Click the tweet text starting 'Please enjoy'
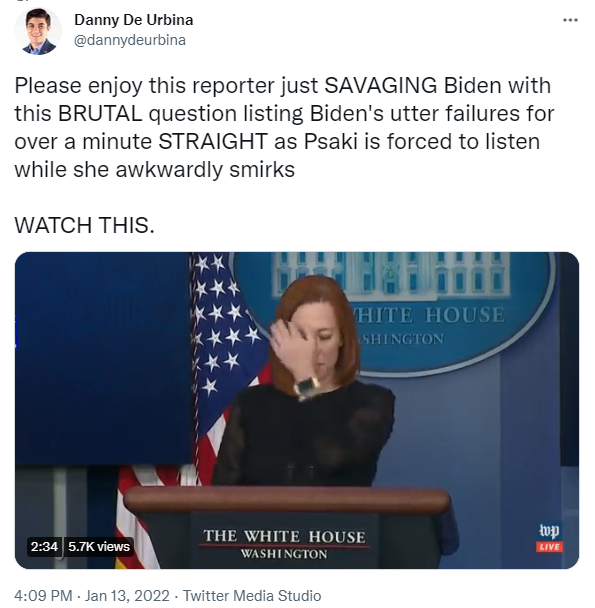Viewport: 595px width, 608px height. [284, 128]
